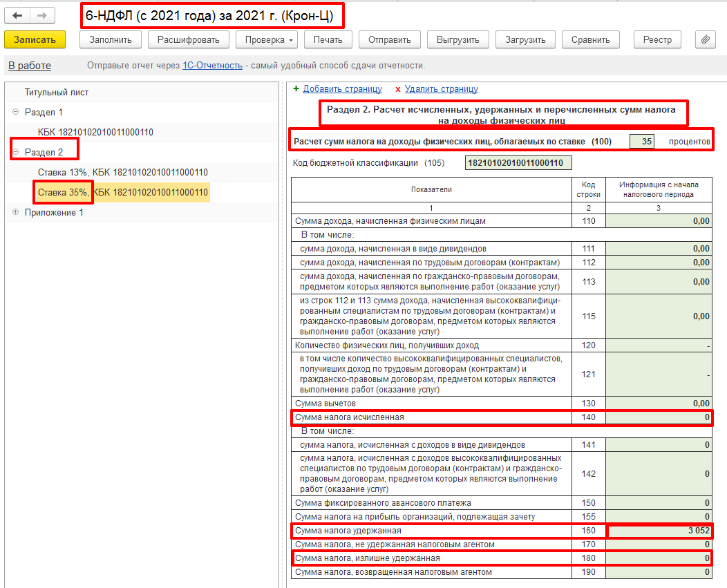Click the back arrow navigation button

pos(17,15)
